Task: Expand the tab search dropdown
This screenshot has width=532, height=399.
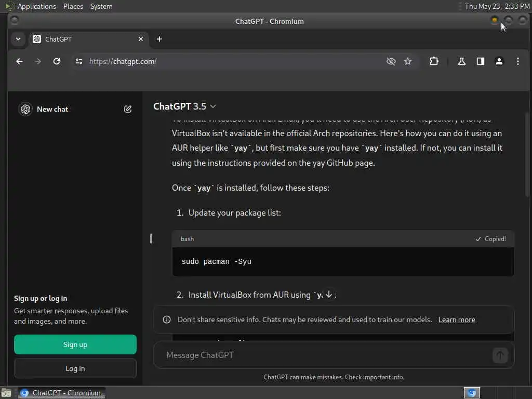Action: [18, 39]
